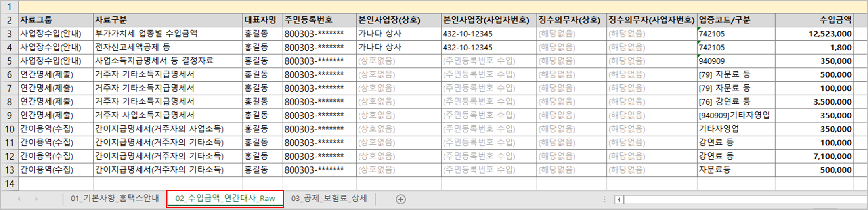The width and height of the screenshot is (868, 210).
Task: Select row header 9
Action: [x=9, y=115]
